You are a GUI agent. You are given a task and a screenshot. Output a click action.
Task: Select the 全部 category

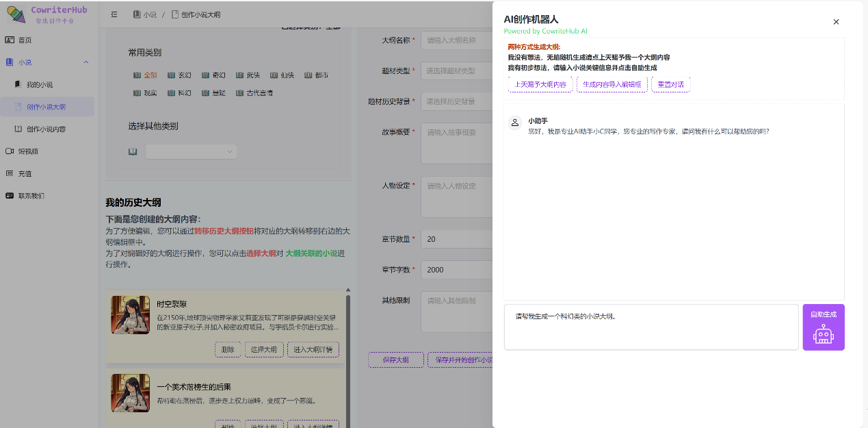coord(145,75)
